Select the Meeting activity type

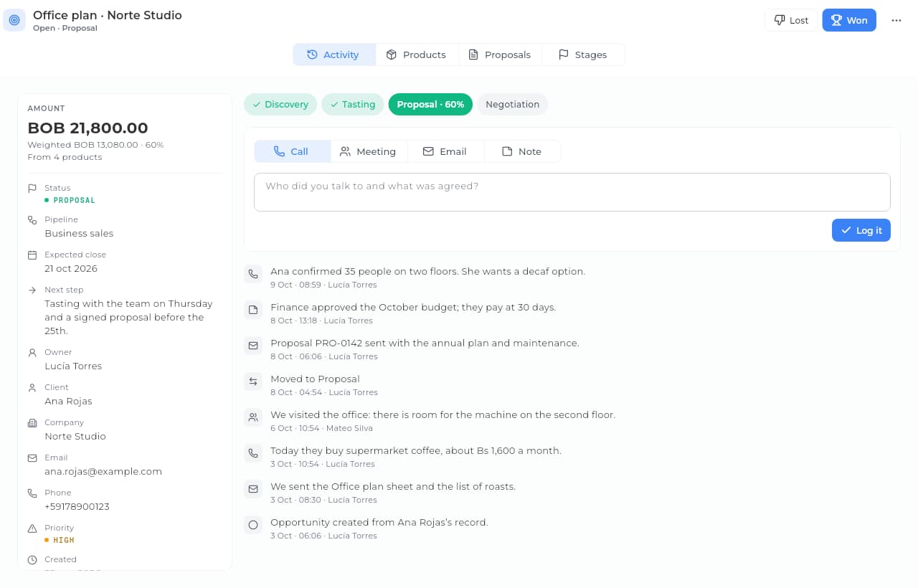click(x=369, y=151)
